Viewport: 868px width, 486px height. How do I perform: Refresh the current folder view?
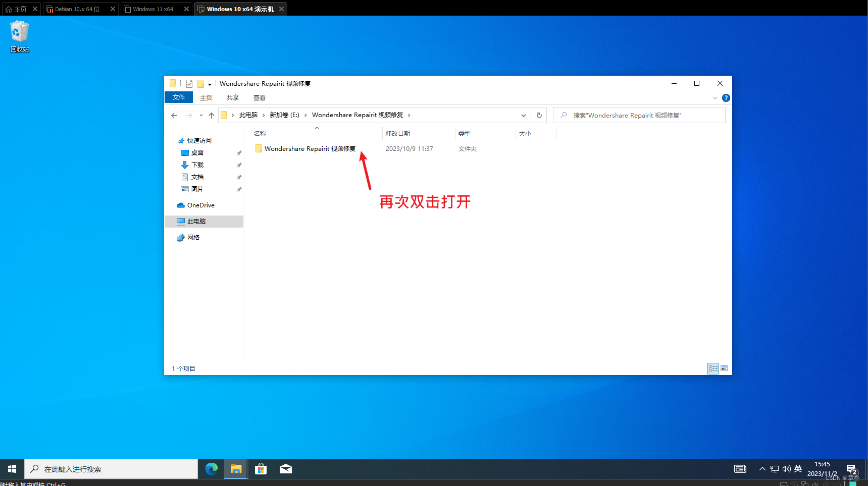[539, 116]
